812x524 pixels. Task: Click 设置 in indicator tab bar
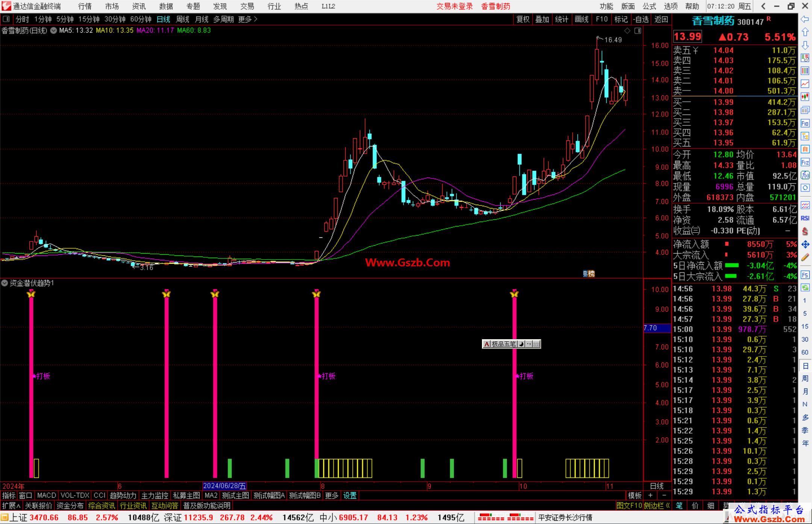[x=350, y=495]
